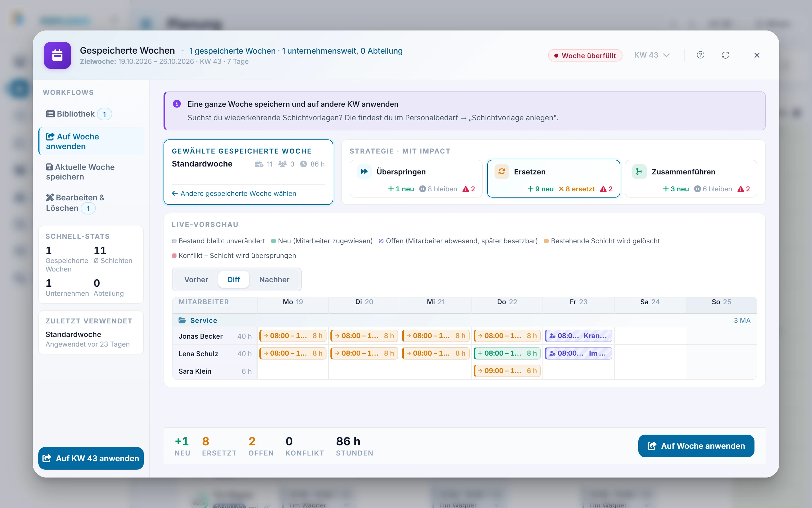The image size is (812, 508).
Task: Click the orange Bestehende Schicht wird gelöscht swatch
Action: (546, 241)
